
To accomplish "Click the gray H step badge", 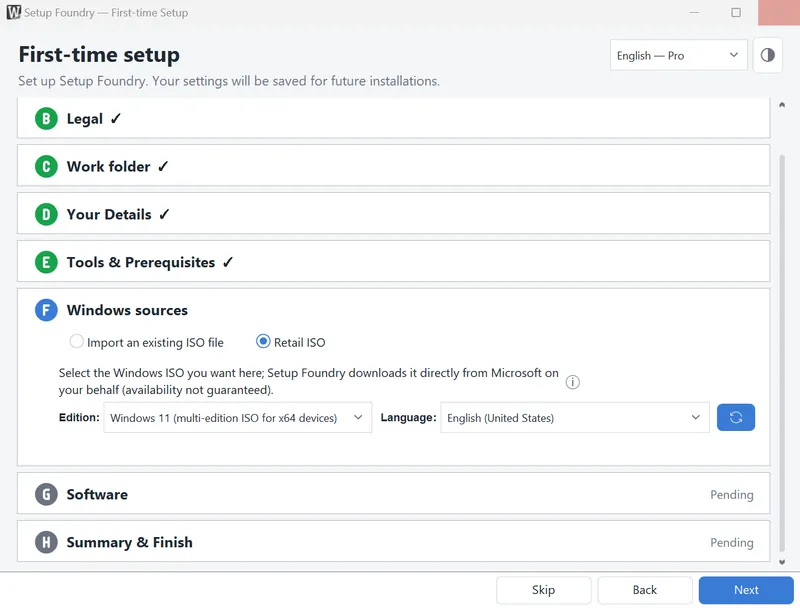I will click(46, 542).
